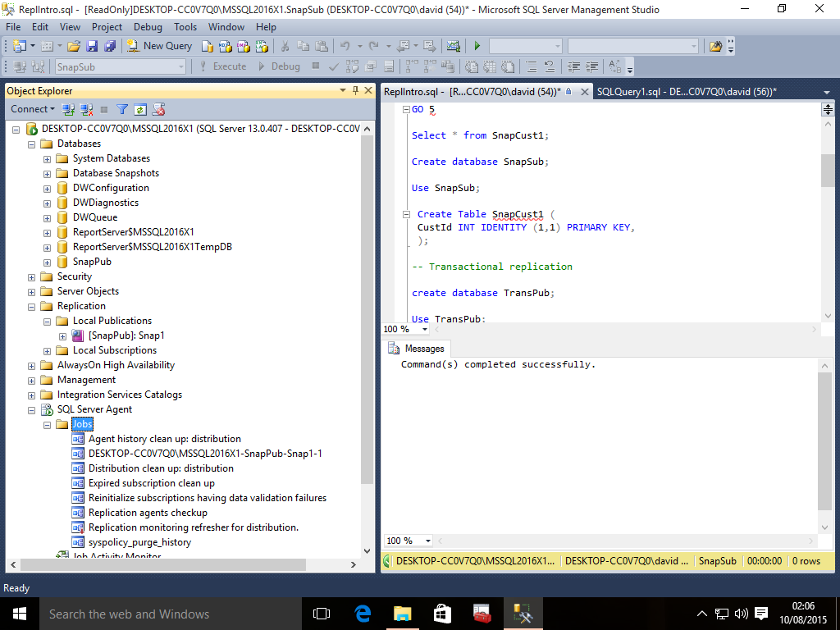
Task: Click the Filter icon in Object Explorer
Action: pyautogui.click(x=122, y=109)
